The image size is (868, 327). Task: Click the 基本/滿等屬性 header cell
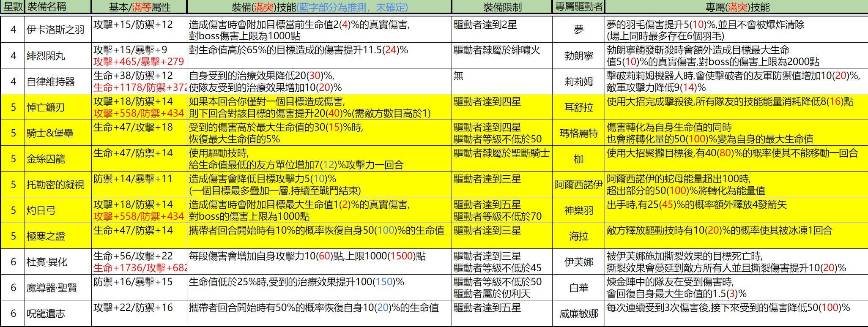point(139,7)
